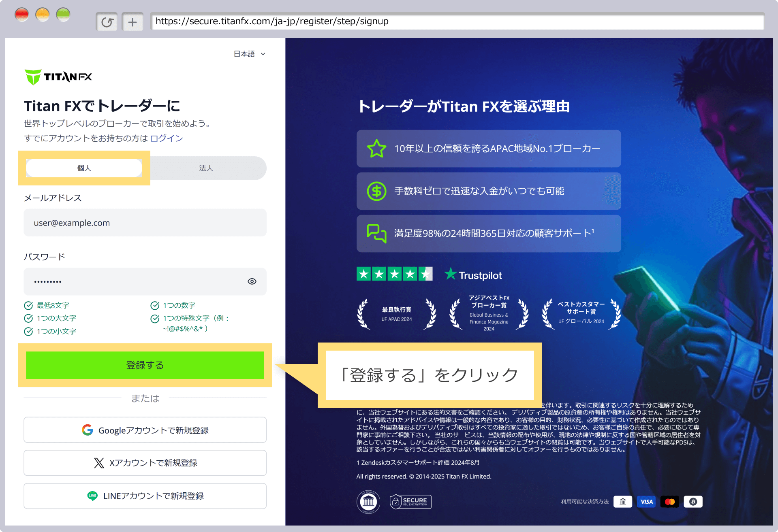Open a new tab with plus icon
778x532 pixels.
(x=133, y=22)
